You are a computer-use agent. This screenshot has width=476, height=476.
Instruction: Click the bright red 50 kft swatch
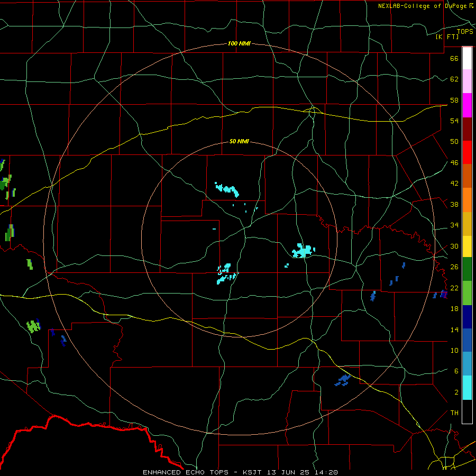coord(467,153)
